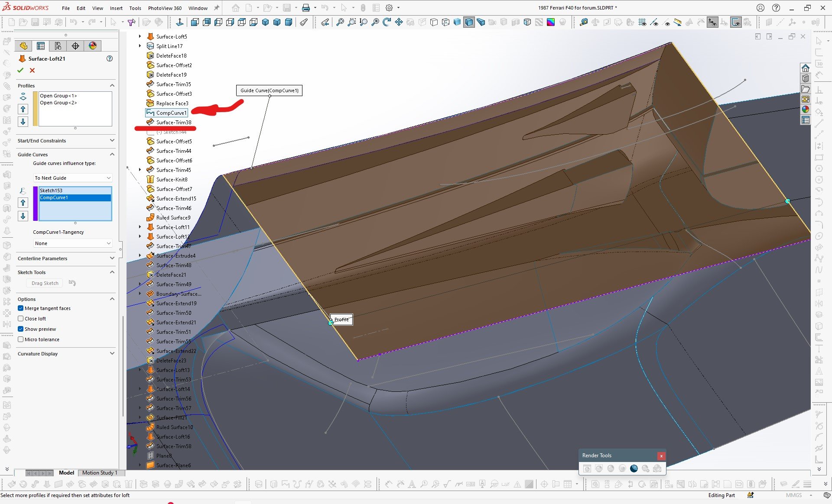The height and width of the screenshot is (504, 832).
Task: Open the help for Surface-Loft21
Action: (x=110, y=58)
